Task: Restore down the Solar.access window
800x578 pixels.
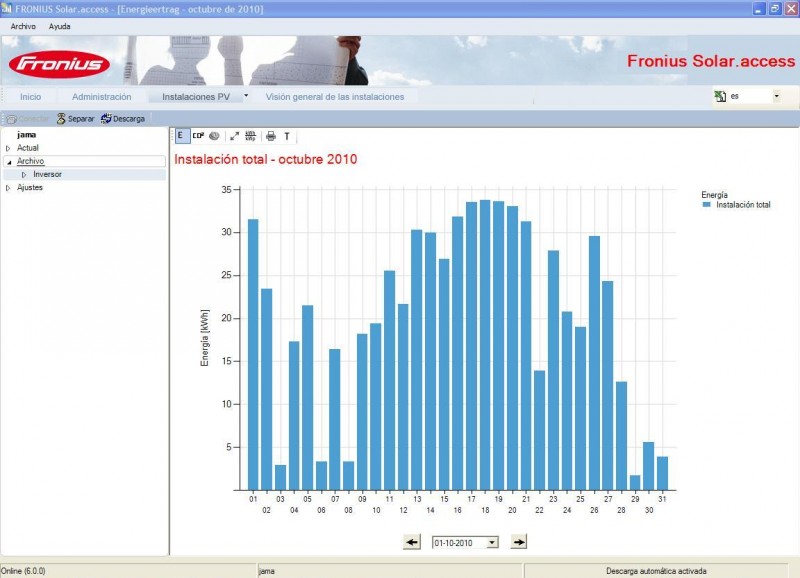Action: (775, 9)
